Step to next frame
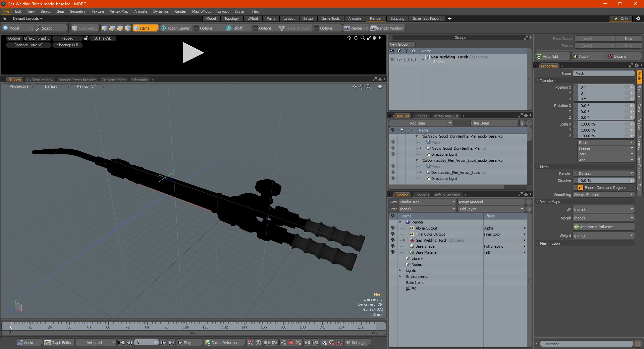Screen dimensions: 644x349 [x=163, y=343]
